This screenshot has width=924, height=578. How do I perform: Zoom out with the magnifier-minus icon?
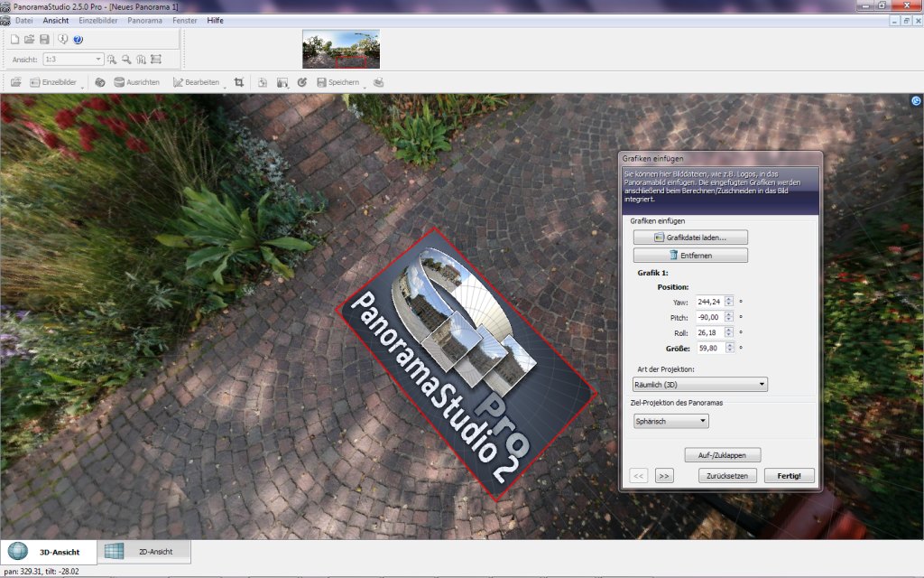[x=126, y=60]
